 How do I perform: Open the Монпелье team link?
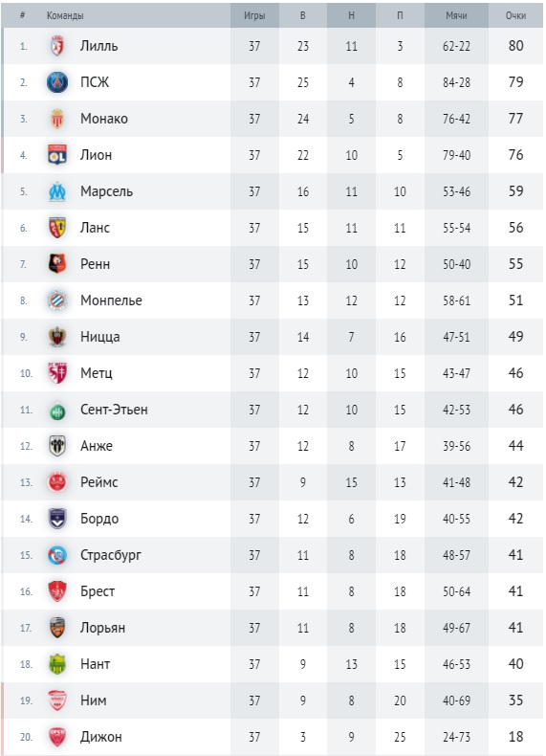coord(111,300)
